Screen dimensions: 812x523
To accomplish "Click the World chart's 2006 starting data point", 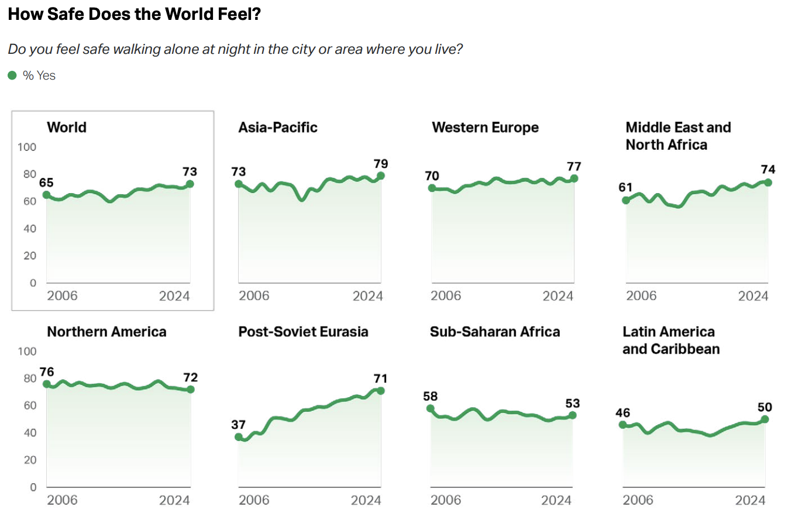I will (46, 195).
